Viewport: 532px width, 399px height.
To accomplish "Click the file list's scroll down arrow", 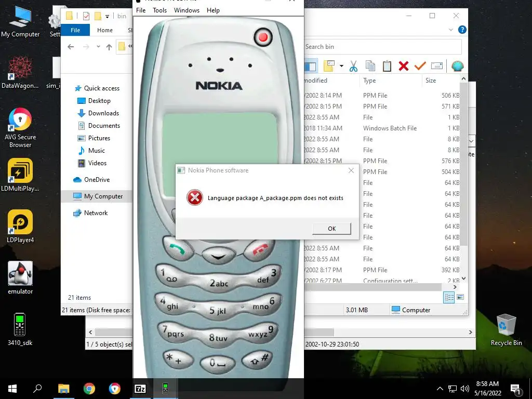I will click(x=463, y=278).
